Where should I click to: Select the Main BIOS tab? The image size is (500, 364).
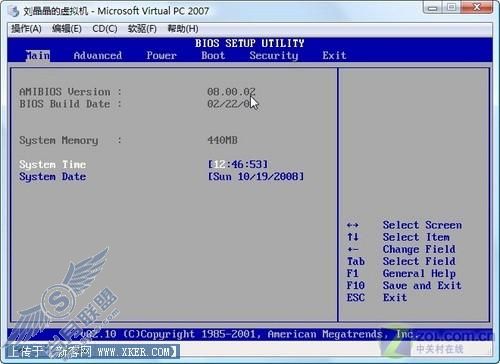(x=38, y=55)
